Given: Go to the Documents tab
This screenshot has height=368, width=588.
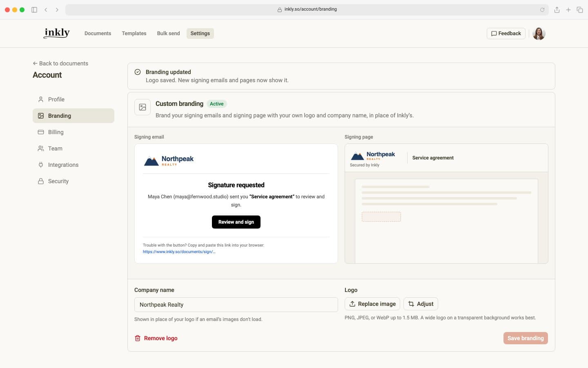Looking at the screenshot, I should [98, 34].
